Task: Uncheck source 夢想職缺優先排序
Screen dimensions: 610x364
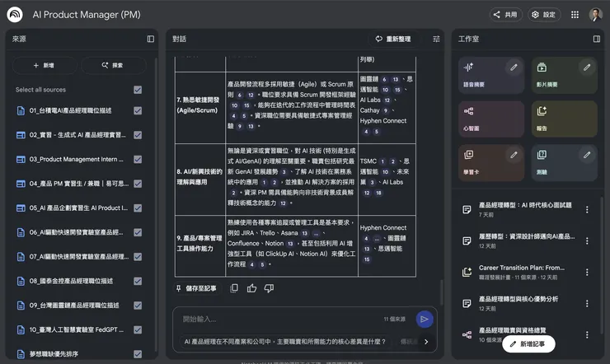Action: pos(138,354)
